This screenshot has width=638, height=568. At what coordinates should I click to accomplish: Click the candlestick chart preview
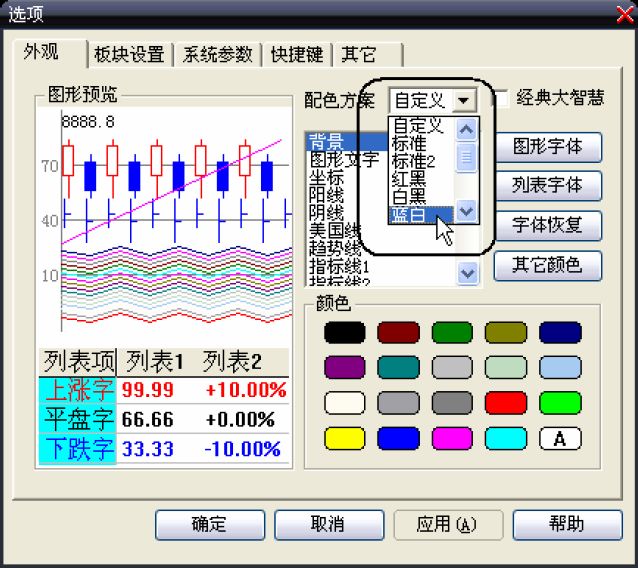(x=164, y=220)
